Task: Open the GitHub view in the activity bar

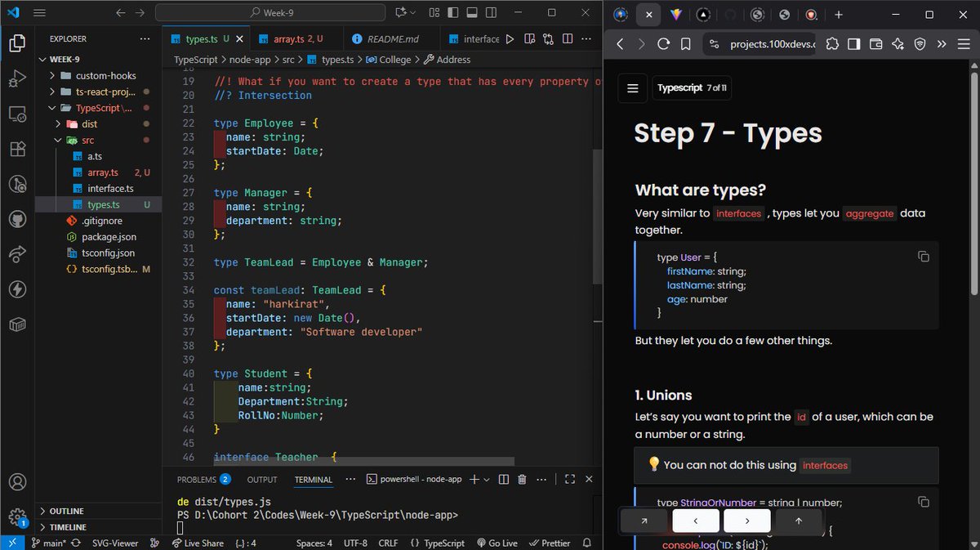Action: 16,220
